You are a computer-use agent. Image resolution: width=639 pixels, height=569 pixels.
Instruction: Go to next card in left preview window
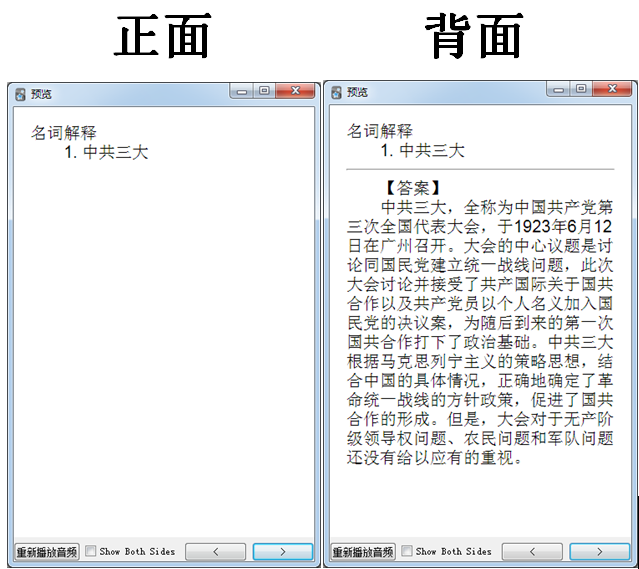[283, 552]
